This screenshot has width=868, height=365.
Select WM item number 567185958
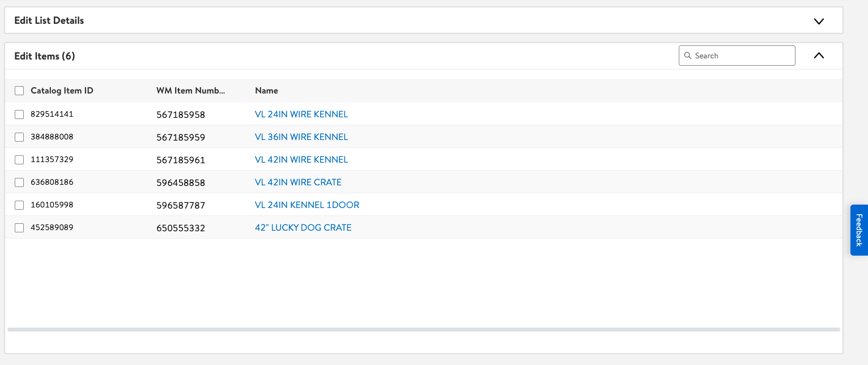coord(181,115)
